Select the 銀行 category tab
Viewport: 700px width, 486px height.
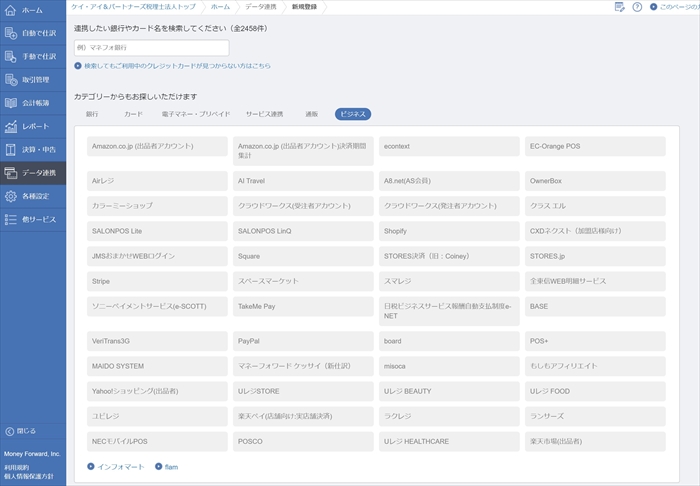92,114
